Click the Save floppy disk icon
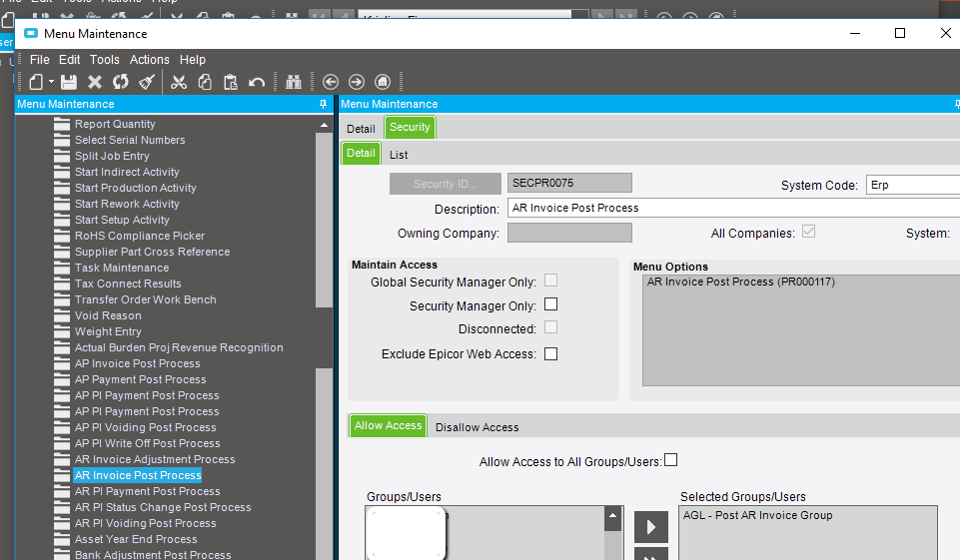 69,82
